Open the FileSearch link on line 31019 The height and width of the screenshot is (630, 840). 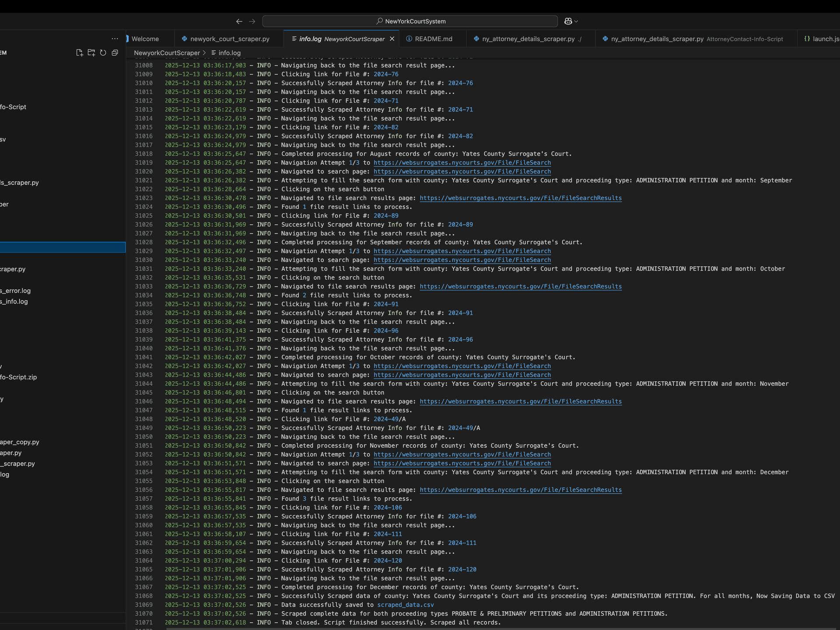[462, 162]
